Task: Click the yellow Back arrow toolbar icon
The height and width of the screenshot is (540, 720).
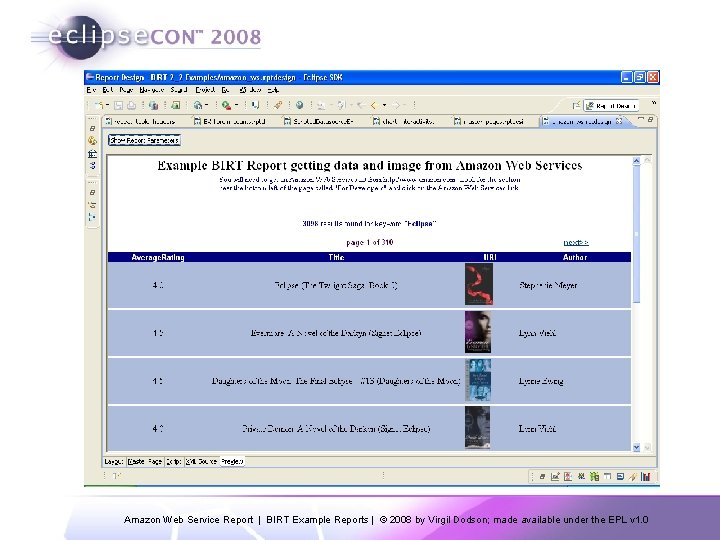Action: click(x=374, y=106)
